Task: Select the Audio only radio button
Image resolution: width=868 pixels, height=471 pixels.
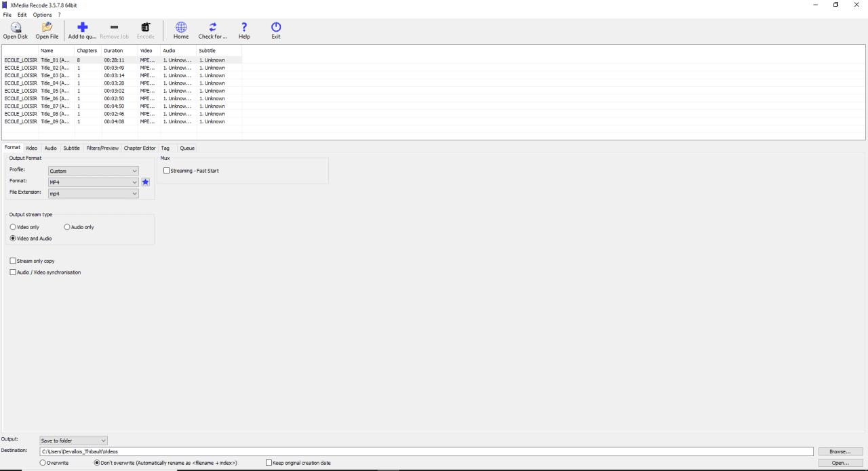Action: [x=67, y=227]
